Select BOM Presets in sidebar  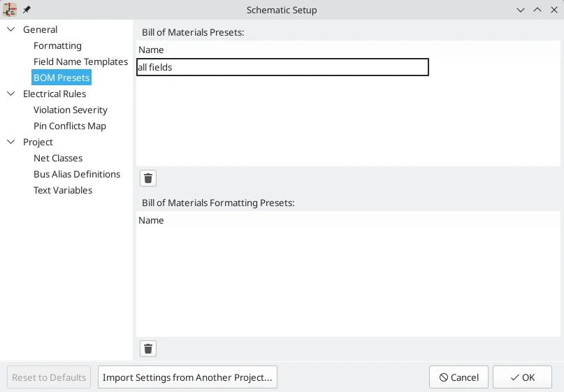click(62, 78)
